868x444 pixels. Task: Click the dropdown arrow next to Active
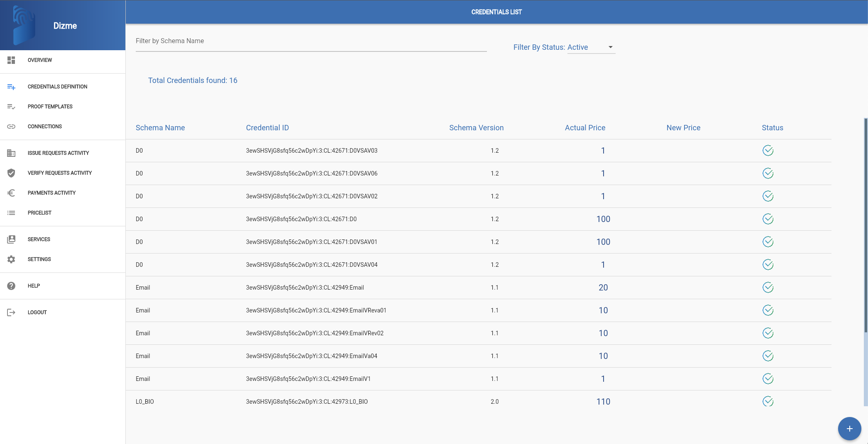pyautogui.click(x=611, y=47)
